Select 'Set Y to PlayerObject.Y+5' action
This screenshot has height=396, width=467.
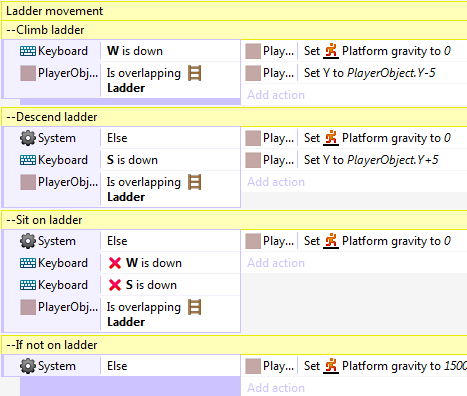(371, 160)
